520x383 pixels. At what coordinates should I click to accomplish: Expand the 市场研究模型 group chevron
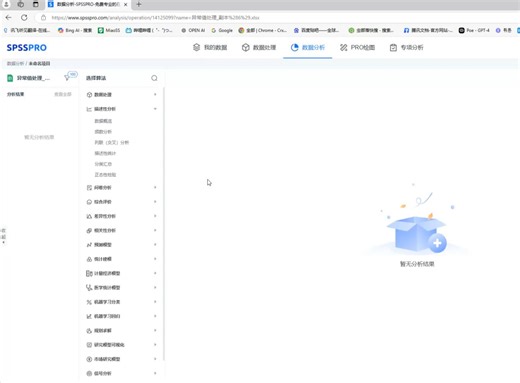click(x=155, y=359)
